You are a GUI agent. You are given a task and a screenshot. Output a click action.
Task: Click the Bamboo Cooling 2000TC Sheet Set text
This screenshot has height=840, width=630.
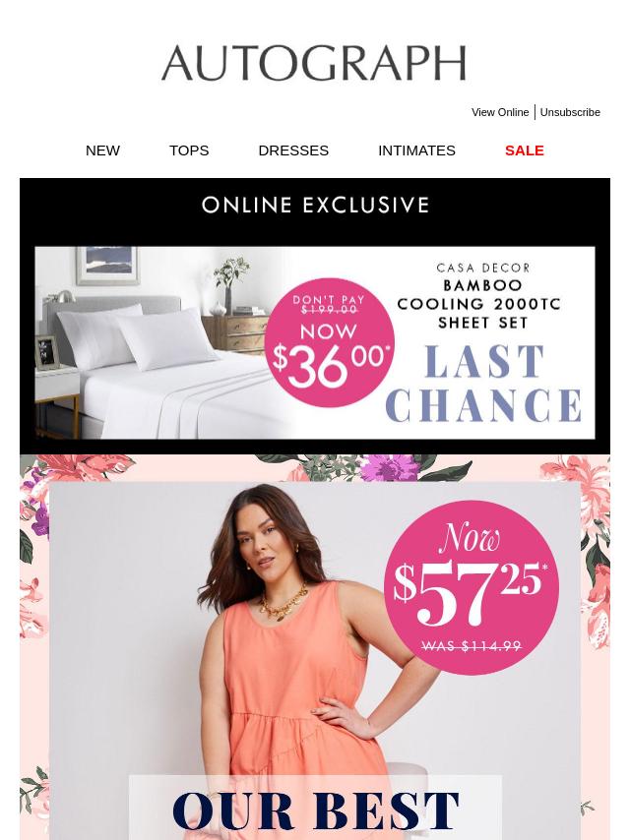[x=478, y=304]
